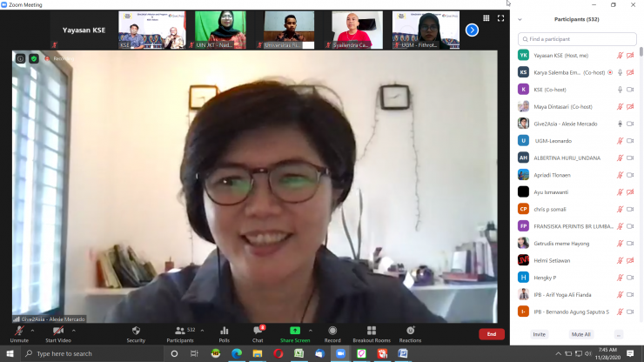The width and height of the screenshot is (644, 362).
Task: Toggle the microphone icon for KSE (Co-host)
Action: (x=621, y=90)
